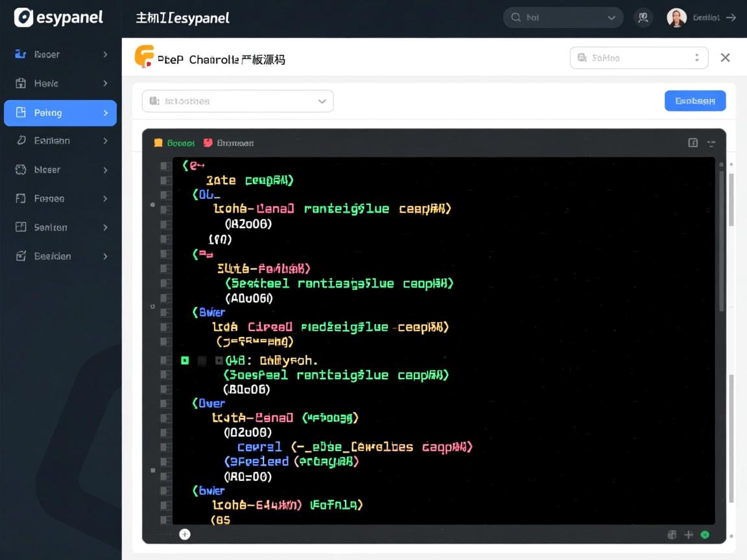Screen dimensions: 747x560
Task: Click the plus icon left of the green status dot
Action: 689,535
